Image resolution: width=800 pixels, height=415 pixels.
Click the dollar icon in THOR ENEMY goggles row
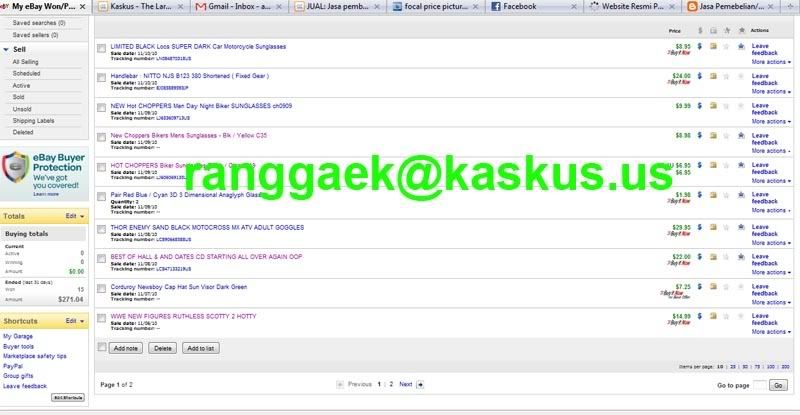(700, 227)
